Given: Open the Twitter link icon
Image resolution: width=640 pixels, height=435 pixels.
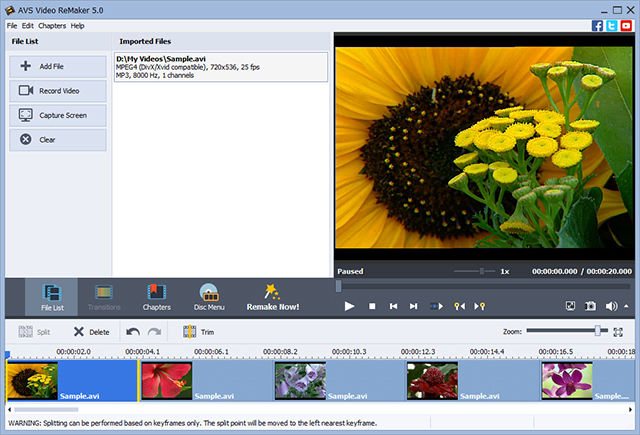Looking at the screenshot, I should (611, 26).
